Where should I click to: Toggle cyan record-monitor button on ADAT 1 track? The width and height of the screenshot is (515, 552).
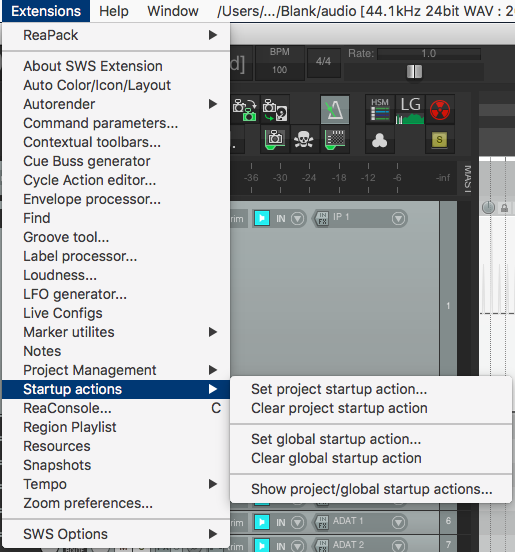point(262,522)
